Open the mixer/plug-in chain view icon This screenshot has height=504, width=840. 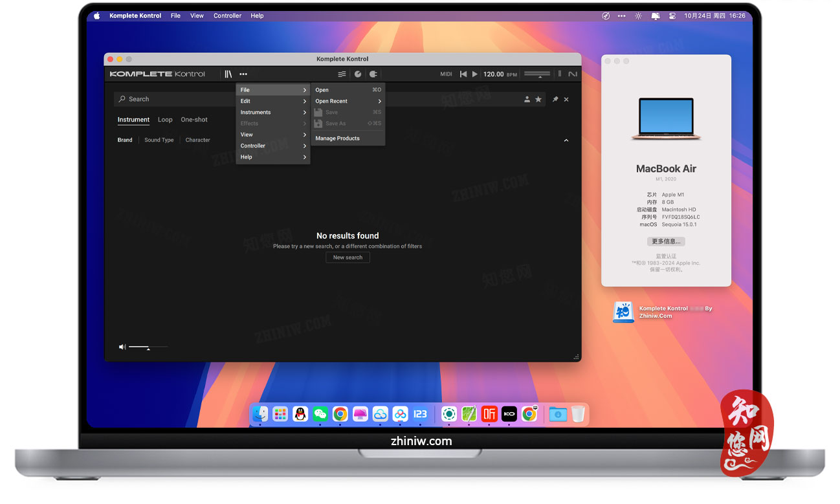342,74
